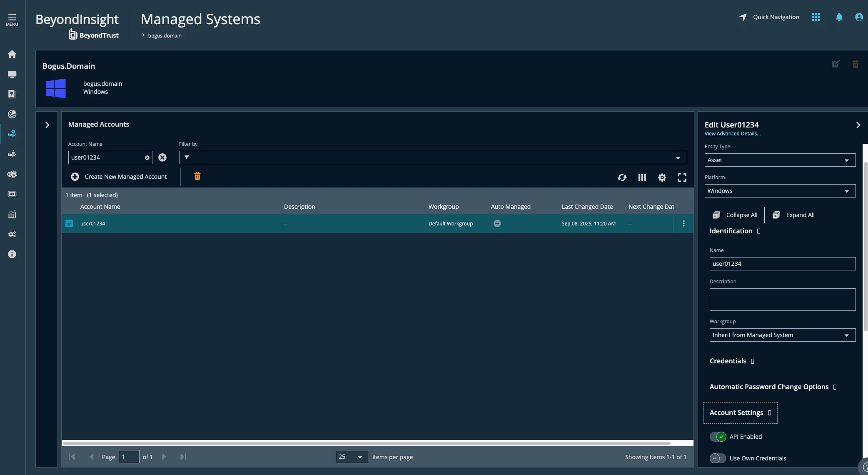Screen dimensions: 868x475
Task: Toggle API Enabled switch
Action: (718, 437)
